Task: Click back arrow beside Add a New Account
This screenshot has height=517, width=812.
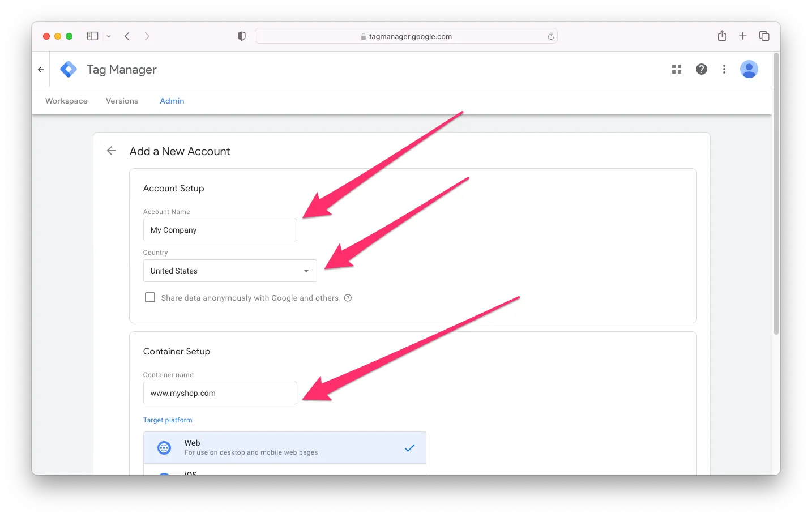Action: coord(112,151)
